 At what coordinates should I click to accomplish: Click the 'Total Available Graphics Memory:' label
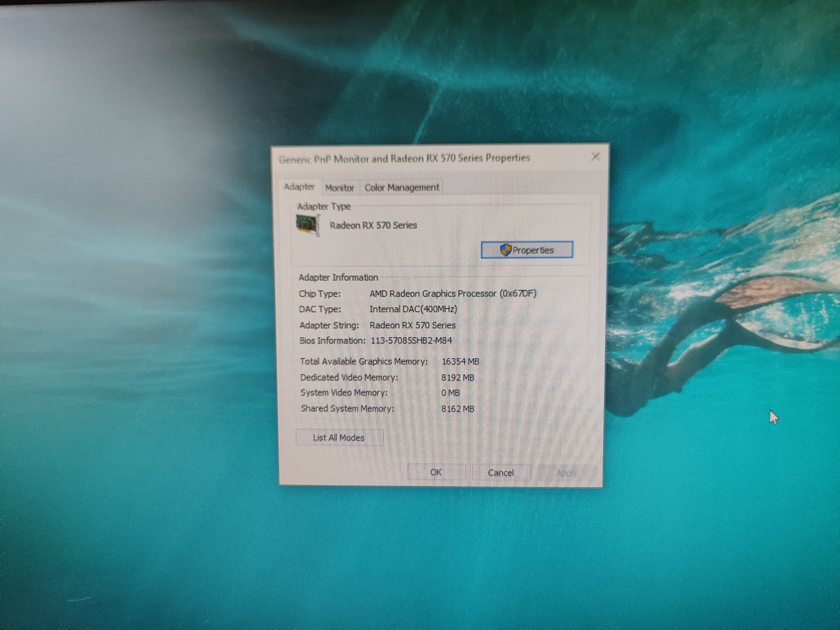point(364,362)
